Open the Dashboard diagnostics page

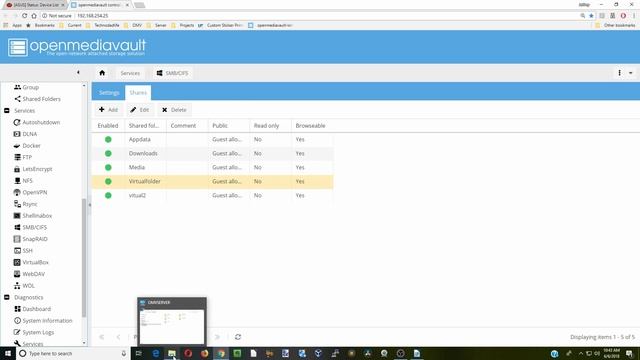pyautogui.click(x=33, y=309)
